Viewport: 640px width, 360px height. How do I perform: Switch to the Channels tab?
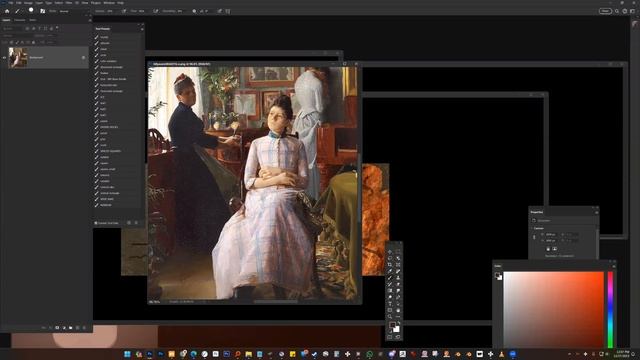click(x=20, y=20)
